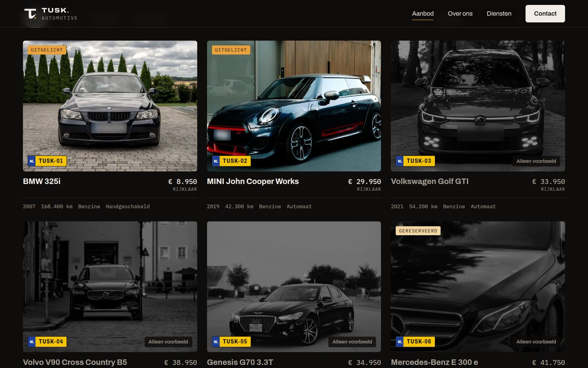
Task: Click the TUSK-04 license plate badge
Action: click(x=47, y=342)
